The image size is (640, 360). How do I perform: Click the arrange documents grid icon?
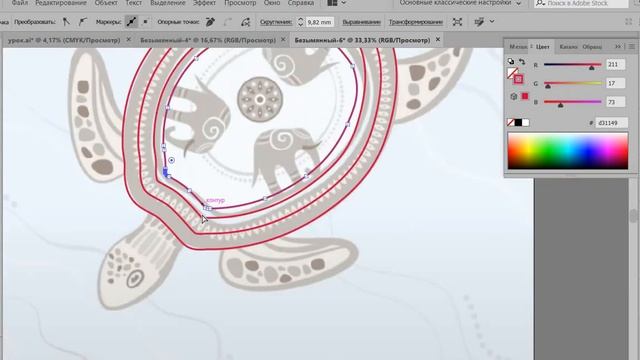click(x=332, y=3)
